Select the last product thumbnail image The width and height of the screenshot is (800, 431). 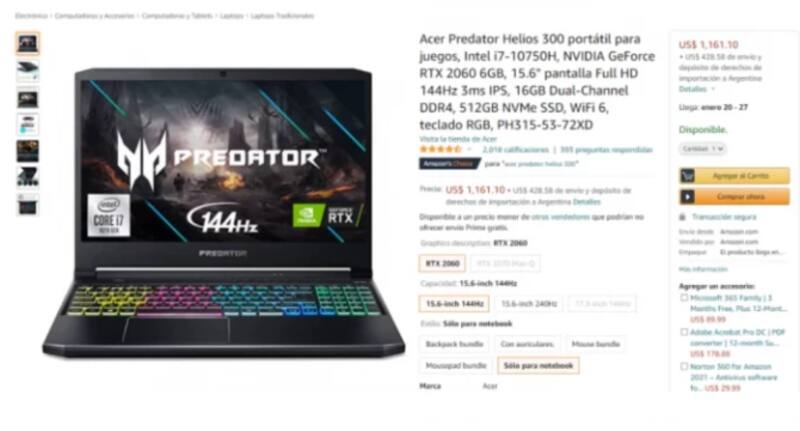(28, 205)
